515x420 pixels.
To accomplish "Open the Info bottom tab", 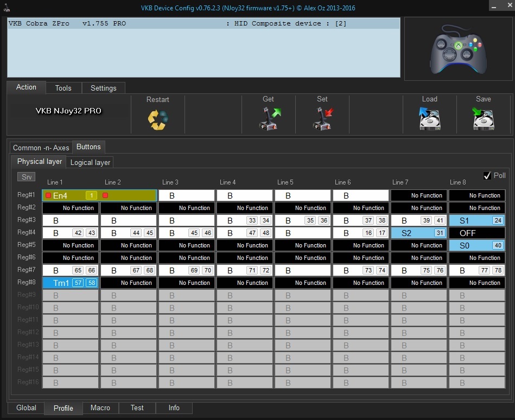I will (x=174, y=408).
